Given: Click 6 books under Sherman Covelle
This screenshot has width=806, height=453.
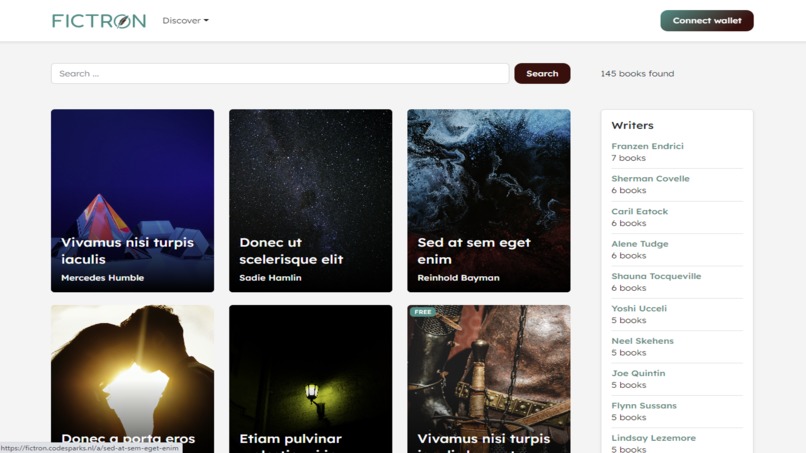Looking at the screenshot, I should pos(628,190).
